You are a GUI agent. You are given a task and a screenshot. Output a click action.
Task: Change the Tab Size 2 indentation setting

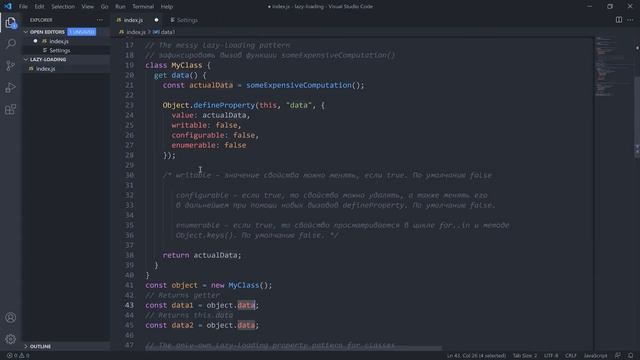[525, 356]
